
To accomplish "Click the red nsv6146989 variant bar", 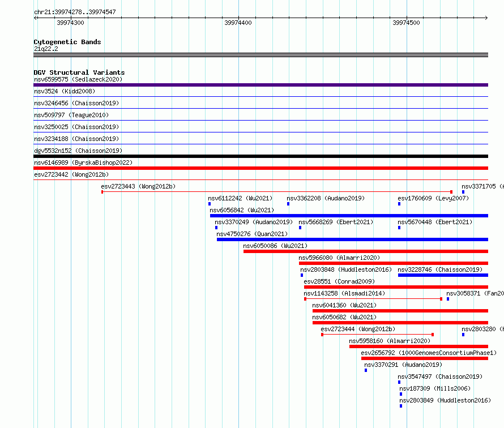I will 260,168.
